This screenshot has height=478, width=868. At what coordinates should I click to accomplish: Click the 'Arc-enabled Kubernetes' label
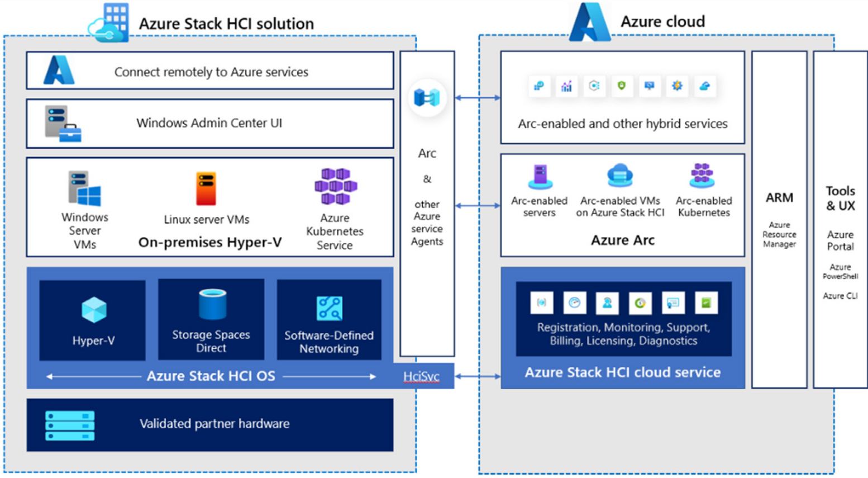coord(704,206)
